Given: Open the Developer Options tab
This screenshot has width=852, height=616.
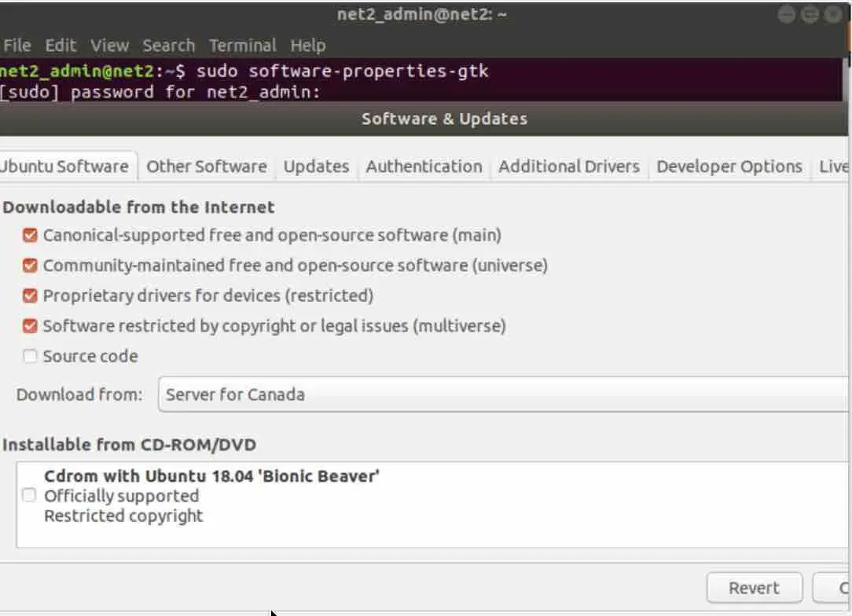Looking at the screenshot, I should 729,167.
